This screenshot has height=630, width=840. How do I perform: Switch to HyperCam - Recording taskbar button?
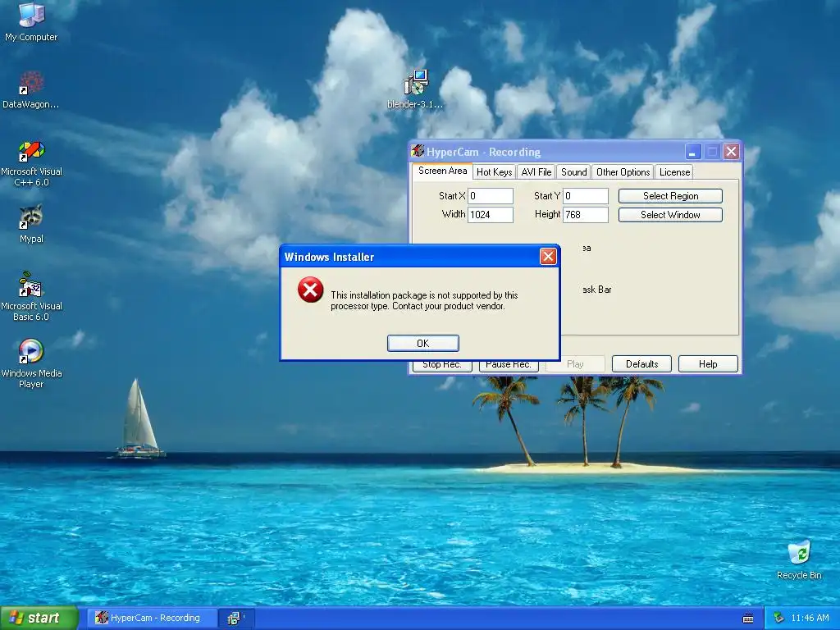153,619
